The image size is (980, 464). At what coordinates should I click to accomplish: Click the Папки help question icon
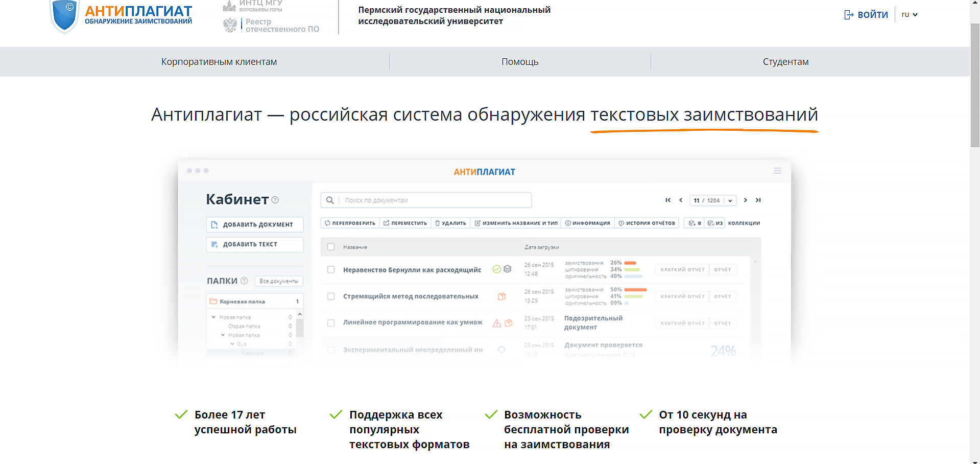[x=244, y=281]
